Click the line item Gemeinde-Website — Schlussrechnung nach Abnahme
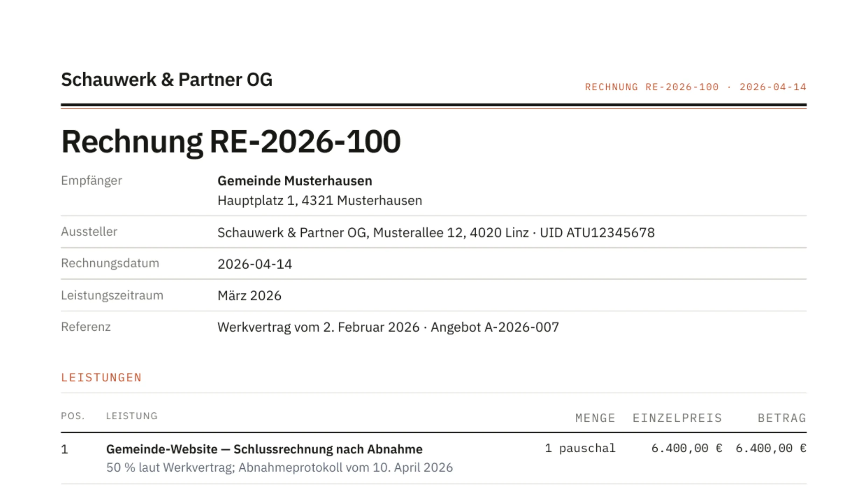 pyautogui.click(x=264, y=449)
